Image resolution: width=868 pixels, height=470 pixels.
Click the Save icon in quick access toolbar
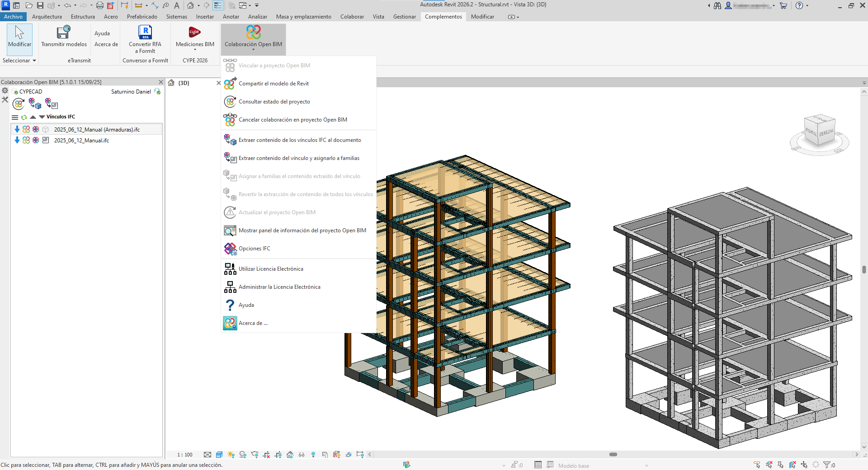[x=40, y=5]
